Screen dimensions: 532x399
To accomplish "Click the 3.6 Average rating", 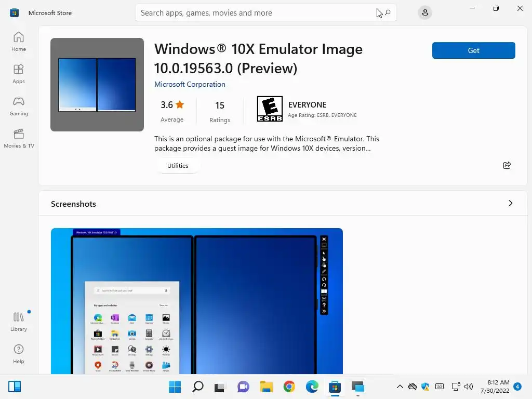I will [x=172, y=111].
